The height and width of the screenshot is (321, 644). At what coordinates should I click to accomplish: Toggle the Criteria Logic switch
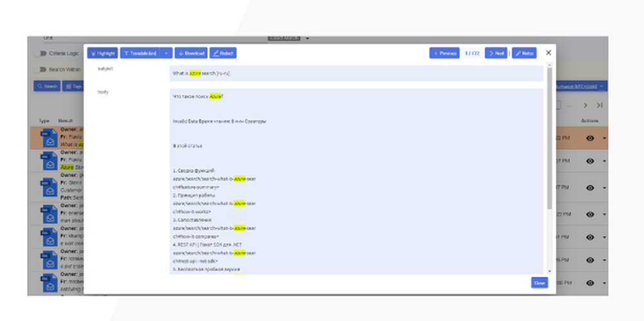click(x=39, y=53)
